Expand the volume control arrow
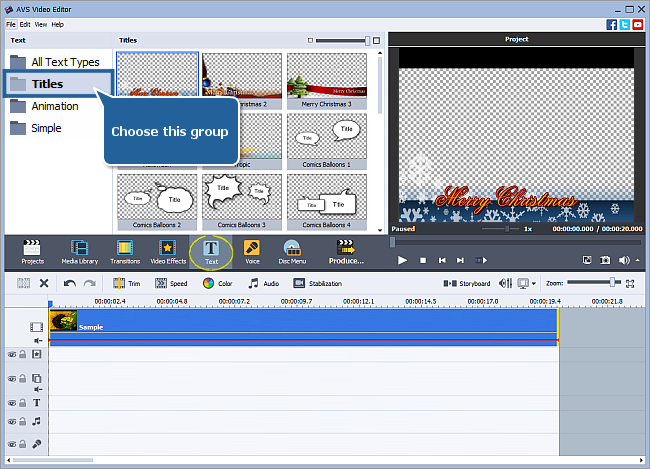650x469 pixels. click(638, 260)
